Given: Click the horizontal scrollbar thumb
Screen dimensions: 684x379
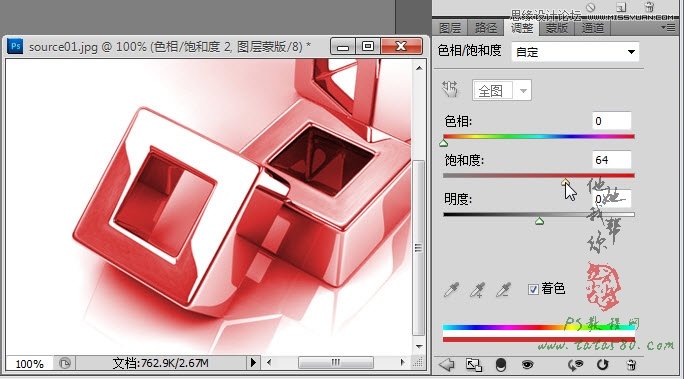Looking at the screenshot, I should click(335, 362).
